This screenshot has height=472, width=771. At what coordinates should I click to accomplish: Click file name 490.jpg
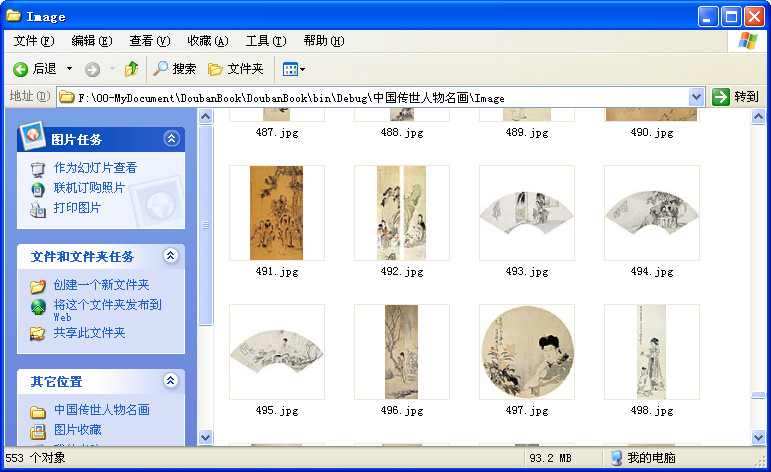(x=652, y=132)
